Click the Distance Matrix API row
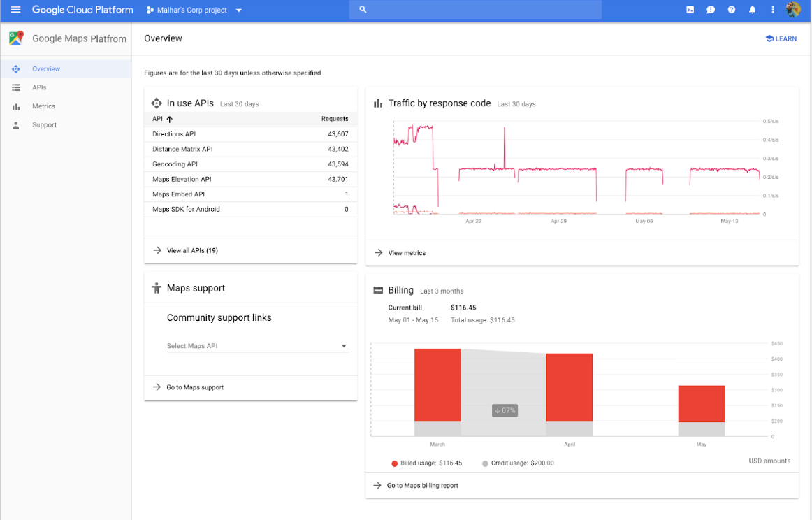The width and height of the screenshot is (812, 520). 251,149
